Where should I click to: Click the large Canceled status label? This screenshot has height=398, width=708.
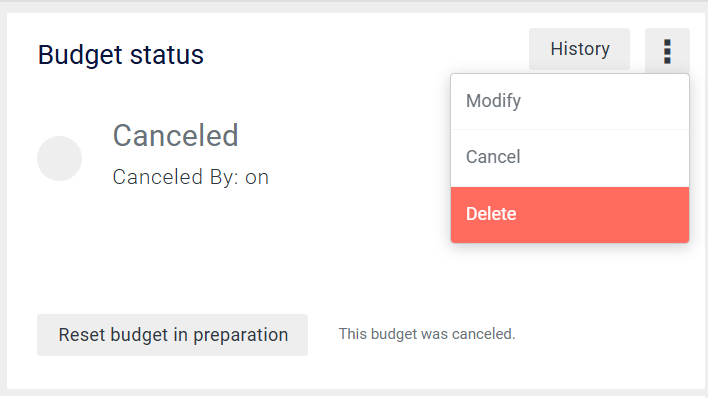pyautogui.click(x=175, y=135)
